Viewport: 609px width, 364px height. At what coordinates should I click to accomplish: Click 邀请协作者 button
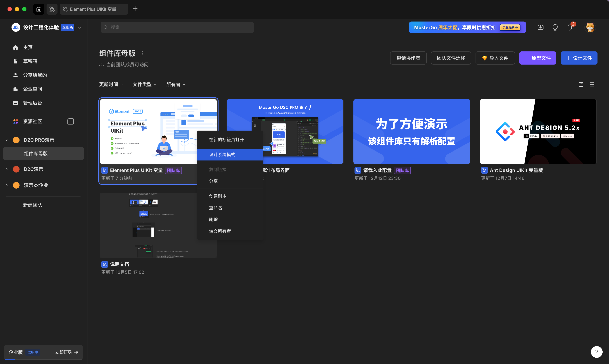click(x=408, y=58)
